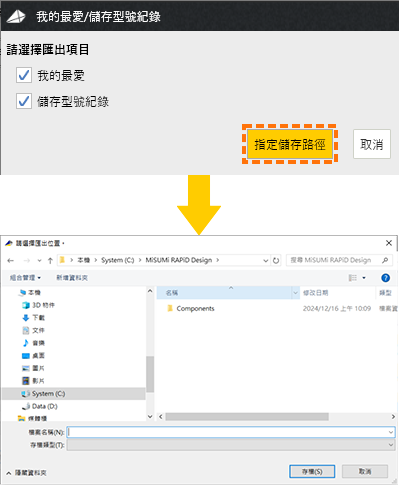Select 本機 in the address breadcrumb
399x485 pixels.
83,260
